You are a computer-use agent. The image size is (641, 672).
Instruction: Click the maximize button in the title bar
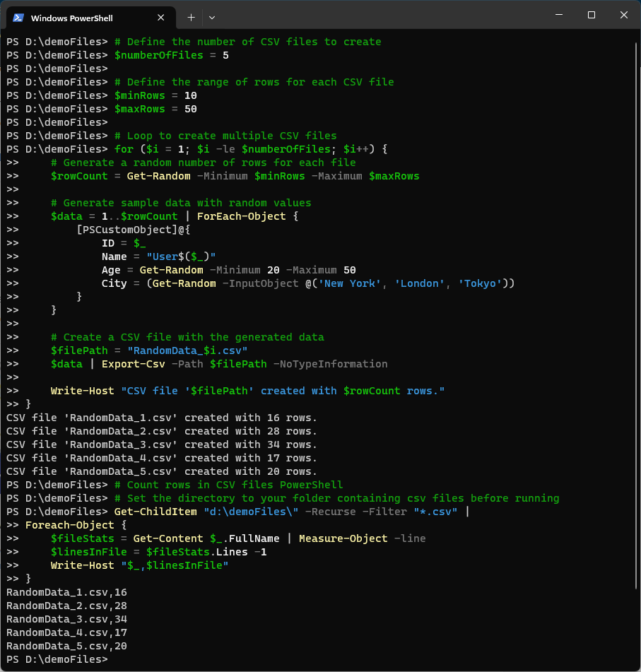pos(592,16)
